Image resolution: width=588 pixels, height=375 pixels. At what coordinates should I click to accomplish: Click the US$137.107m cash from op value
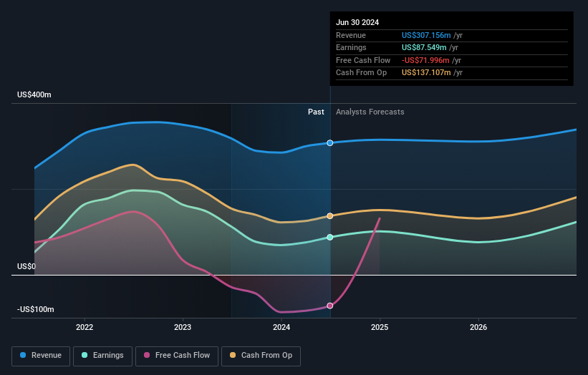(x=426, y=73)
